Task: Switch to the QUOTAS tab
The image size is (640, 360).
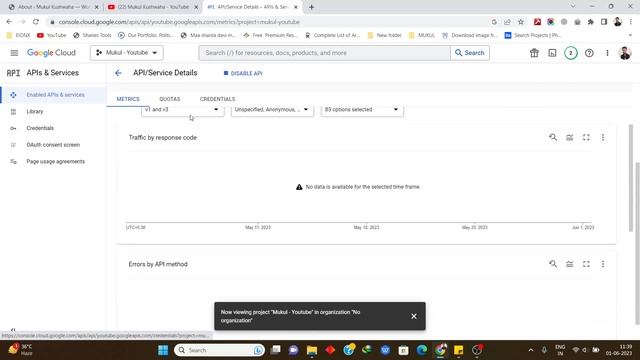Action: [170, 99]
